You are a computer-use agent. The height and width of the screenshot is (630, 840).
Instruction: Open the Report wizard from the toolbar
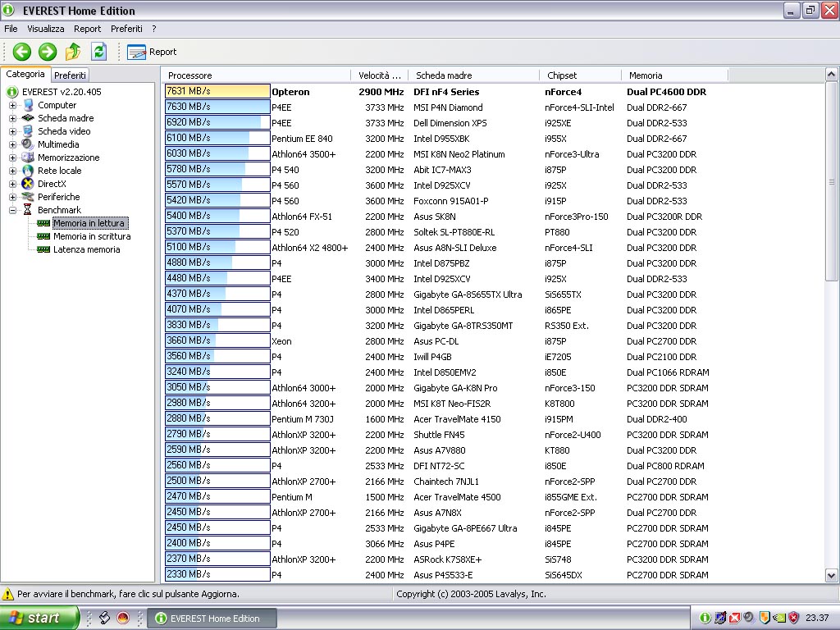pos(152,52)
